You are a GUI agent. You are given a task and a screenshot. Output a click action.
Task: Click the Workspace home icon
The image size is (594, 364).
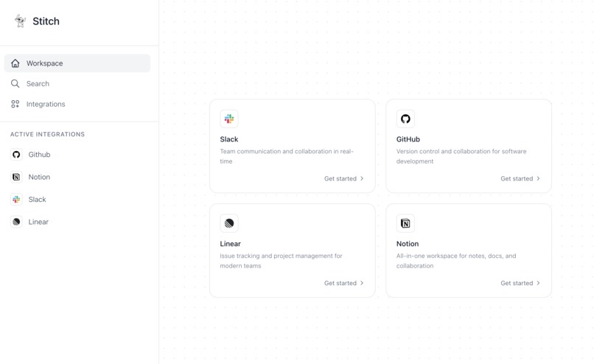tap(15, 63)
